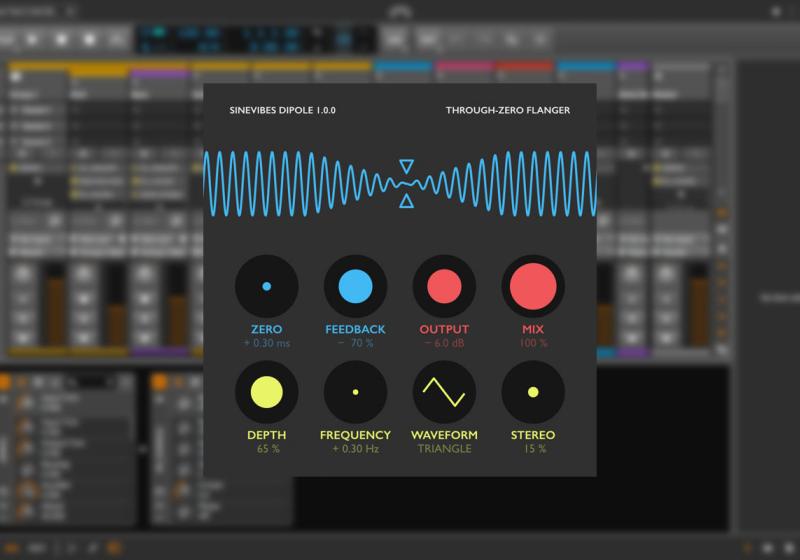Click the '15 %' stereo value

coord(535,449)
